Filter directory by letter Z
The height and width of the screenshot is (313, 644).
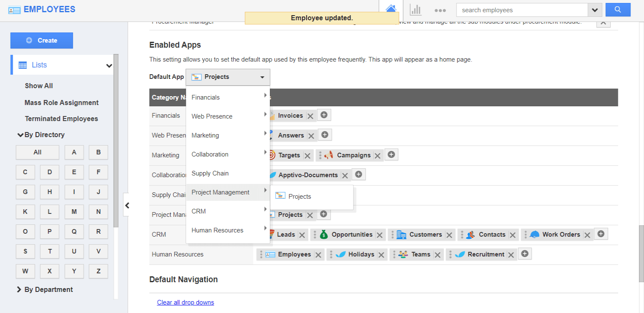point(98,271)
